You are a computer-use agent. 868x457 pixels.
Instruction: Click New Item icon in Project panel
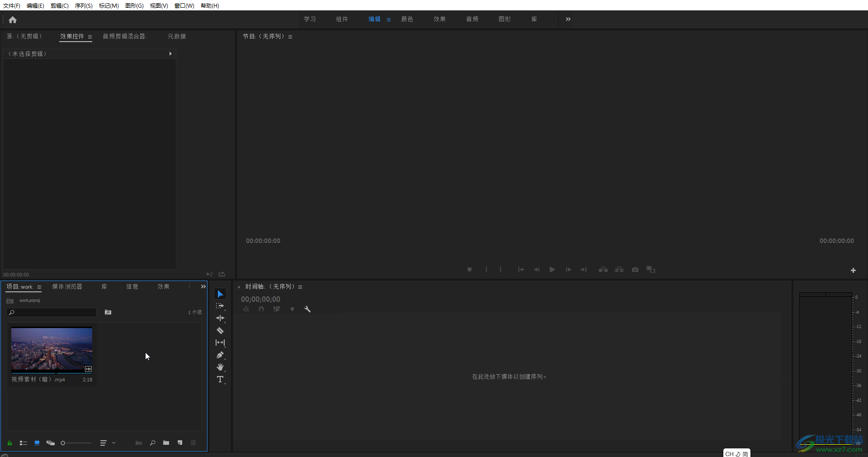click(180, 443)
